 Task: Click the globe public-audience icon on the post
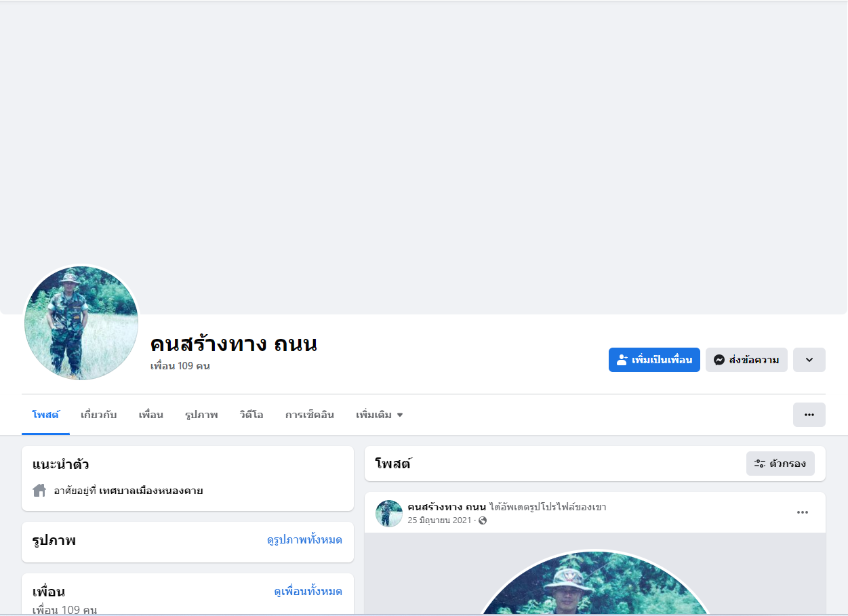click(x=483, y=520)
